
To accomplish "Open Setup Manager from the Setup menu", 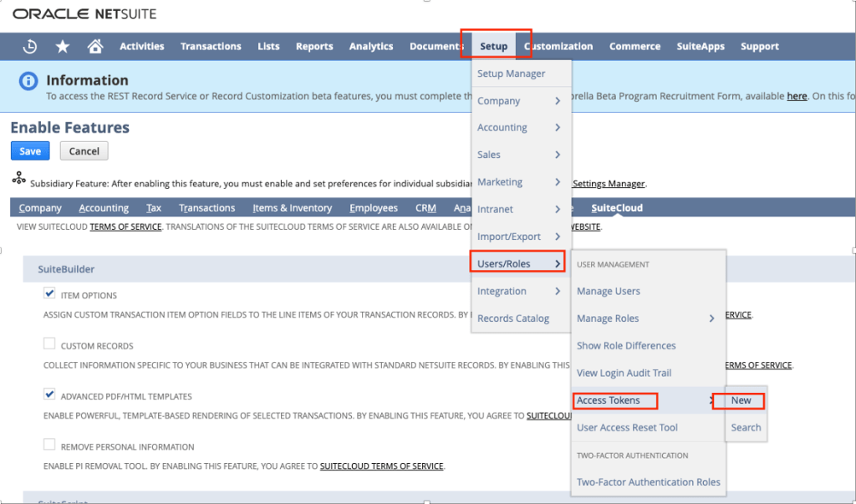I will [x=511, y=74].
